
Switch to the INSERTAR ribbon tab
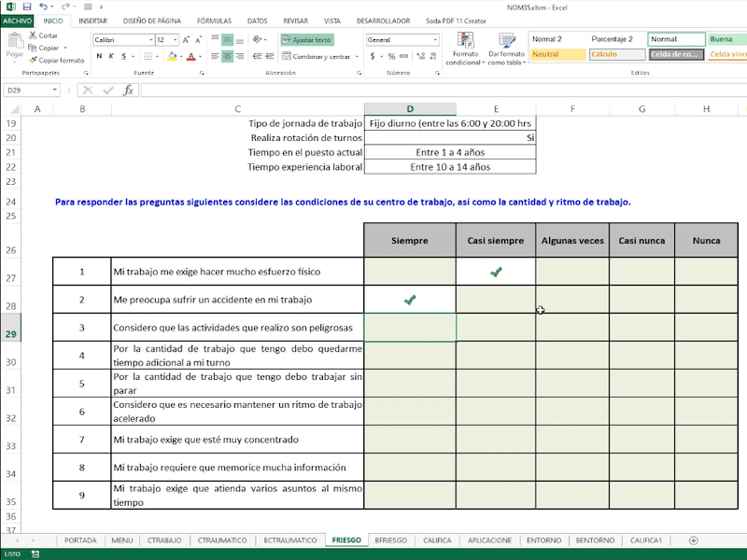[x=92, y=21]
